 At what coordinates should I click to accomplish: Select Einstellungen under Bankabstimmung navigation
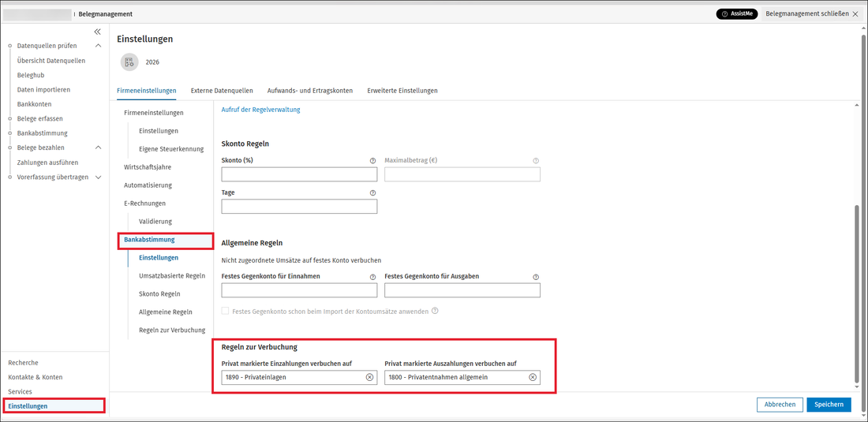pos(159,258)
